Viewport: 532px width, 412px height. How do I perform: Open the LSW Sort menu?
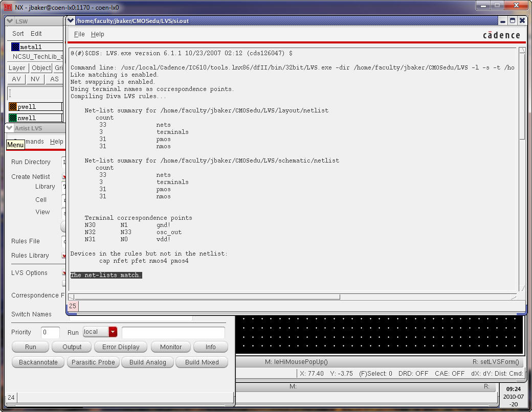coord(18,34)
